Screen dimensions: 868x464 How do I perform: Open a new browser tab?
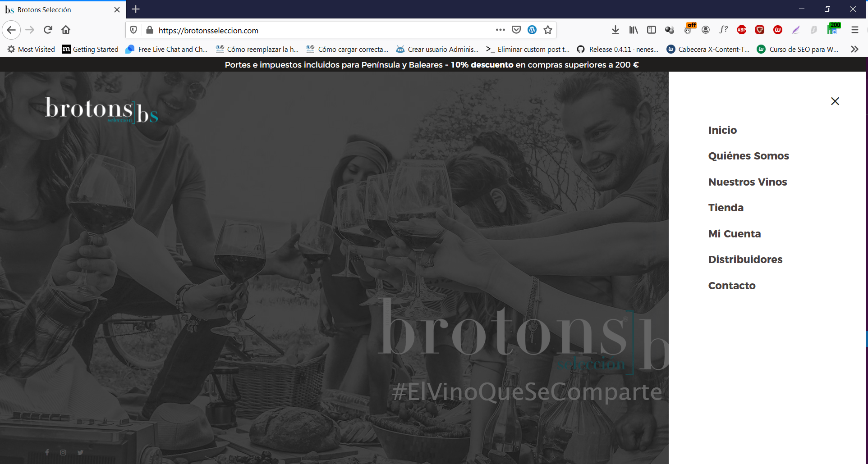[136, 9]
